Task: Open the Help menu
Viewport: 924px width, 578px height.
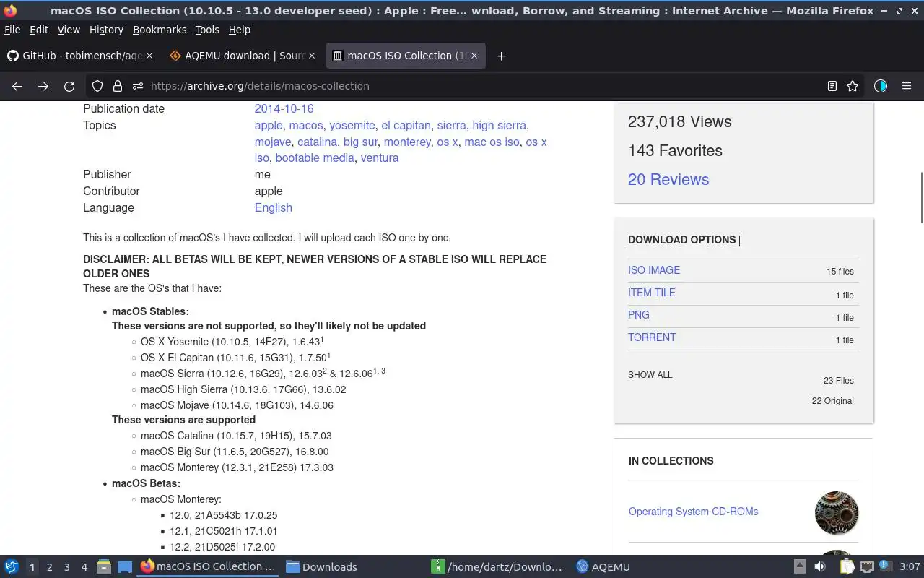Action: click(240, 30)
